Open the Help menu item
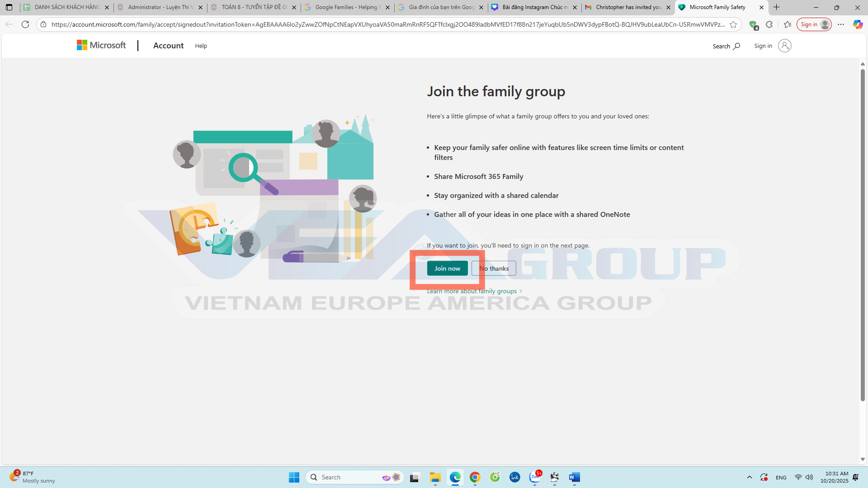Viewport: 868px width, 488px height. tap(201, 46)
